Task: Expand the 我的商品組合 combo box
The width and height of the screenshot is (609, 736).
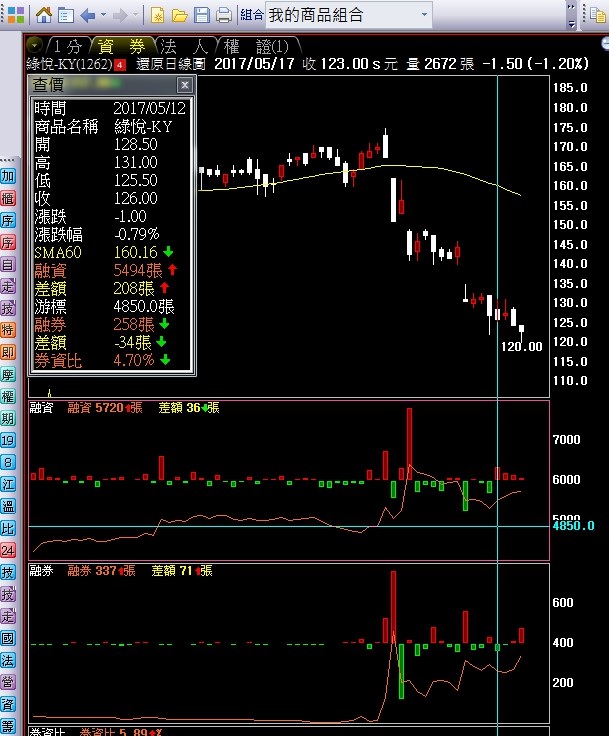Action: 424,15
